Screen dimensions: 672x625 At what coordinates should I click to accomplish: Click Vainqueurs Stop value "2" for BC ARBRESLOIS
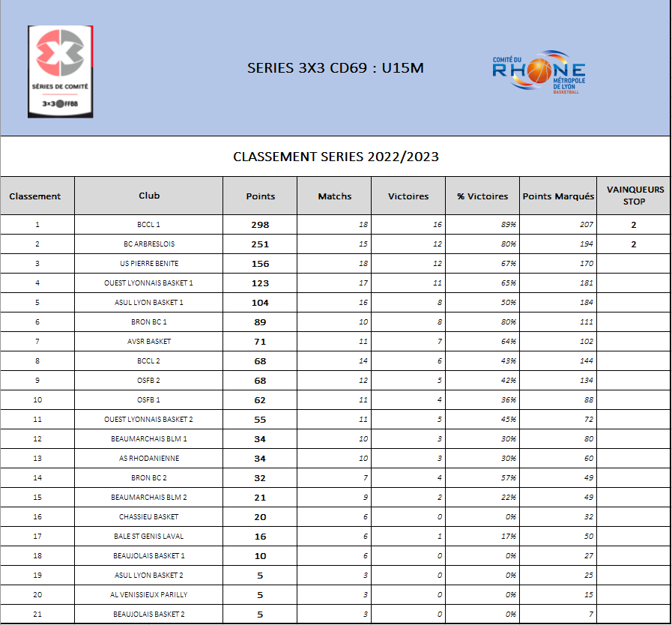[x=634, y=244]
